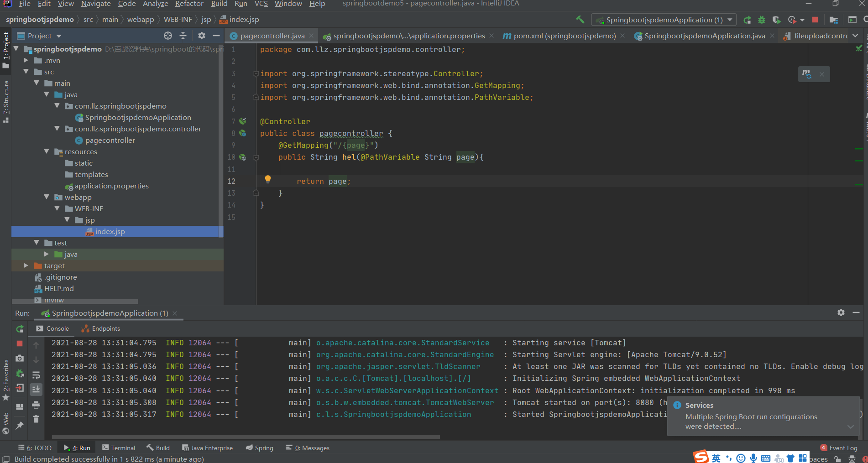Viewport: 868px width, 463px height.
Task: Open the Refactor menu
Action: click(189, 4)
